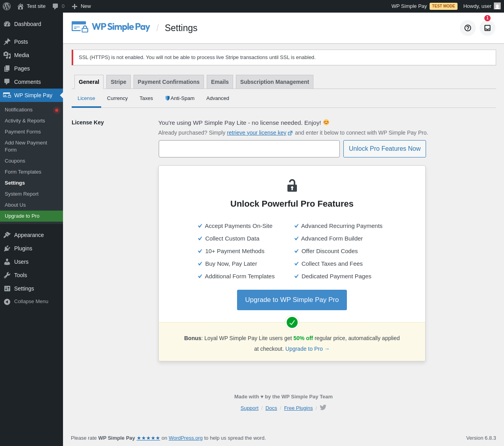Click the five-star rating link
The image size is (504, 446).
point(148,438)
